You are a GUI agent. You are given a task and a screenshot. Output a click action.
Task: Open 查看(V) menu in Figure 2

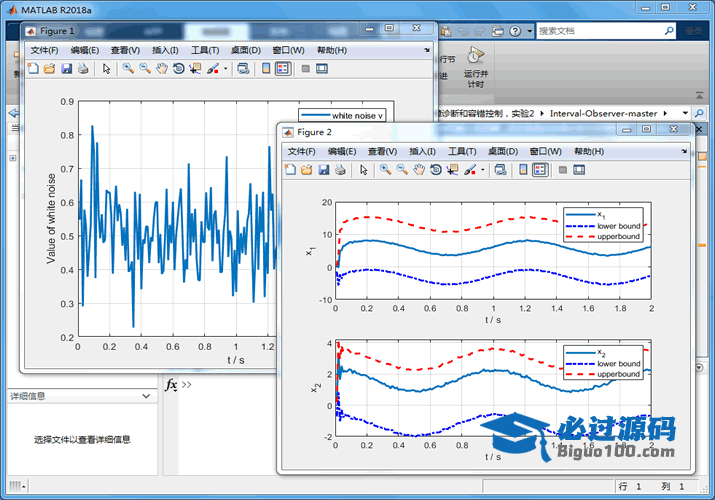tap(383, 151)
